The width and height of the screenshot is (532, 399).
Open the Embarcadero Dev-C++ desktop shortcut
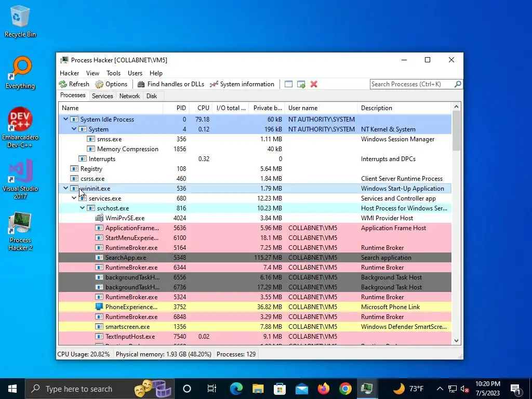point(20,128)
